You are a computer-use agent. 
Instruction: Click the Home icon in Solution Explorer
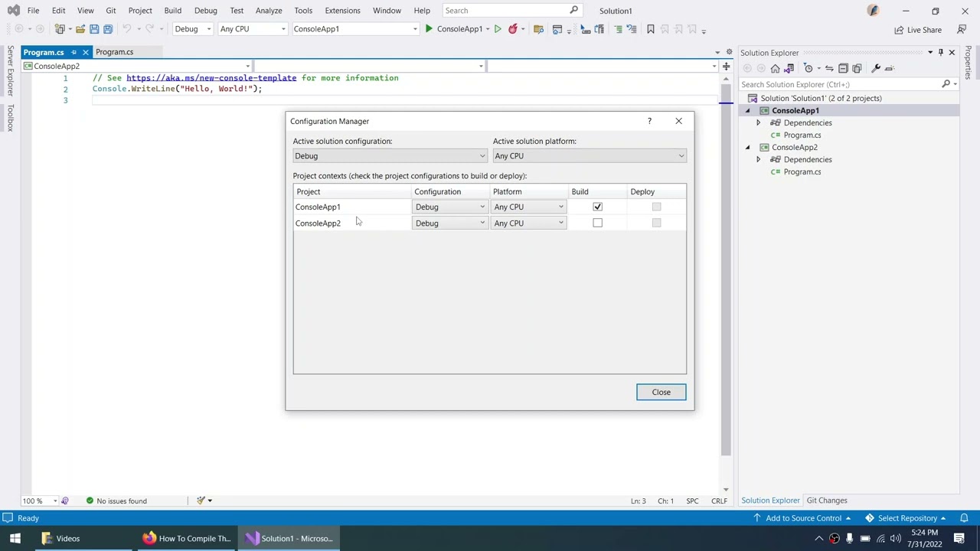click(775, 68)
